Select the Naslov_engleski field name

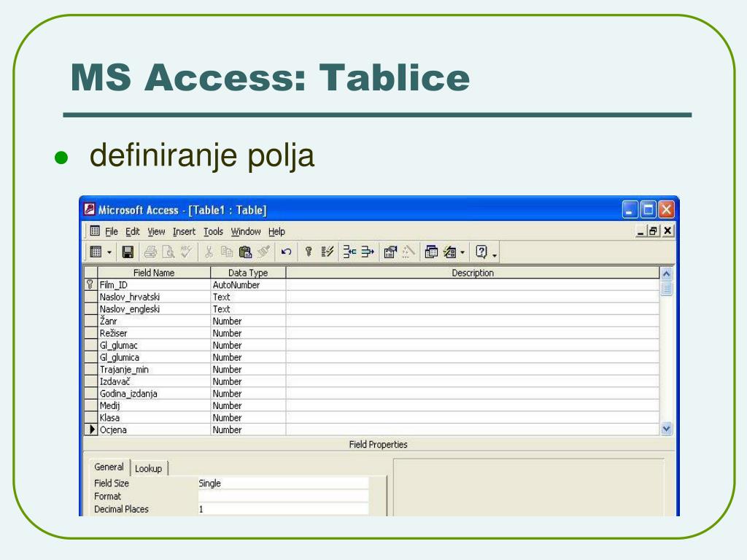click(x=154, y=309)
